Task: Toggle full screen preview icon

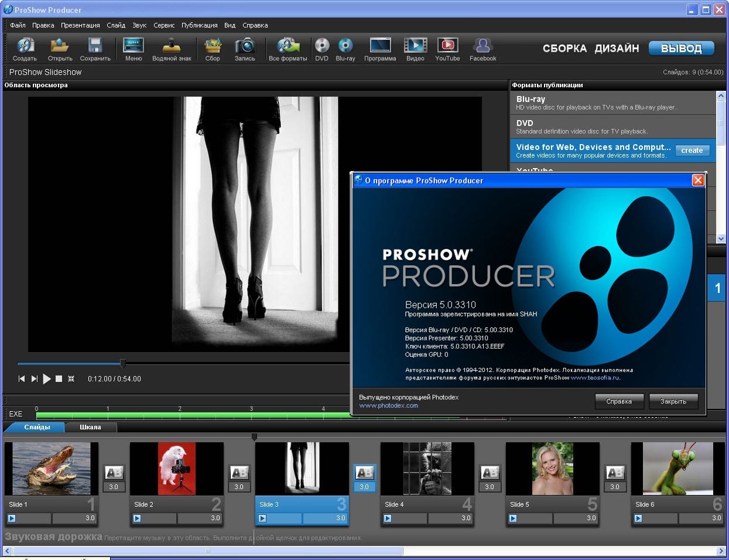Action: [x=71, y=379]
